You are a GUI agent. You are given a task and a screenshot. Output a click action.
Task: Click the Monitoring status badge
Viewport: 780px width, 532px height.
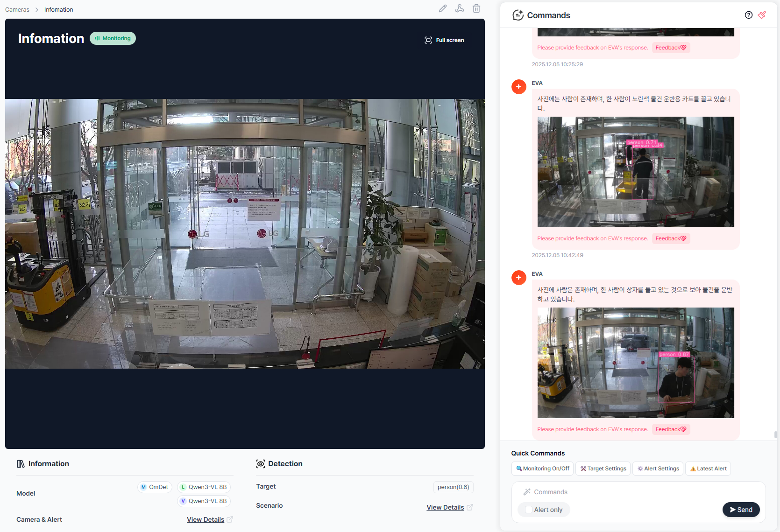[113, 38]
